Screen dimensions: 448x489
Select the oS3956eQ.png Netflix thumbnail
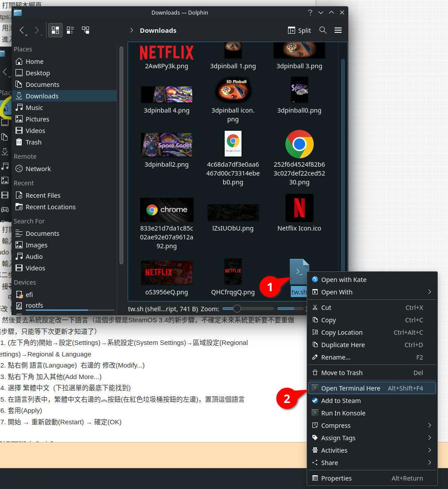click(167, 272)
